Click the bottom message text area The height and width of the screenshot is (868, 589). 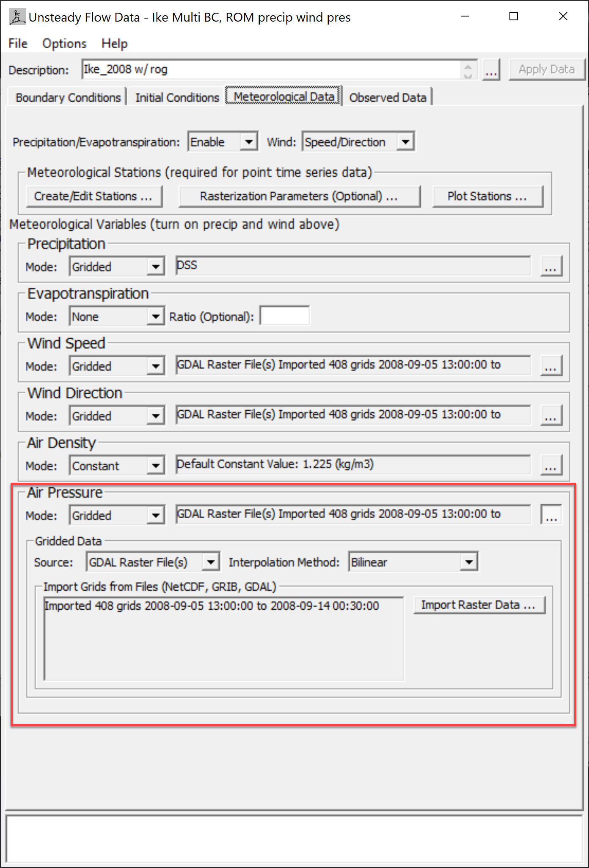[x=294, y=839]
